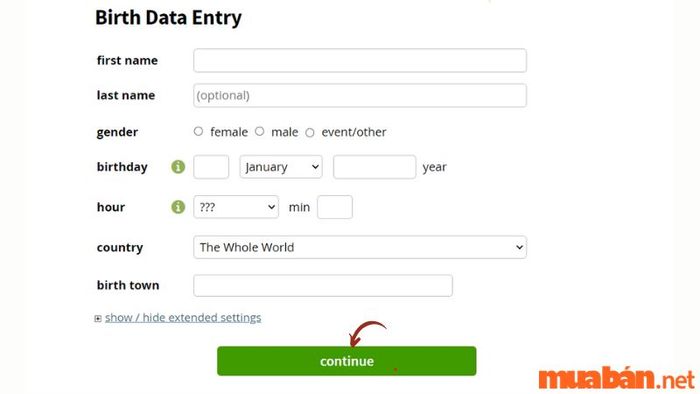This screenshot has height=394, width=700.
Task: Click the muaban.net logo watermark
Action: coord(617,379)
